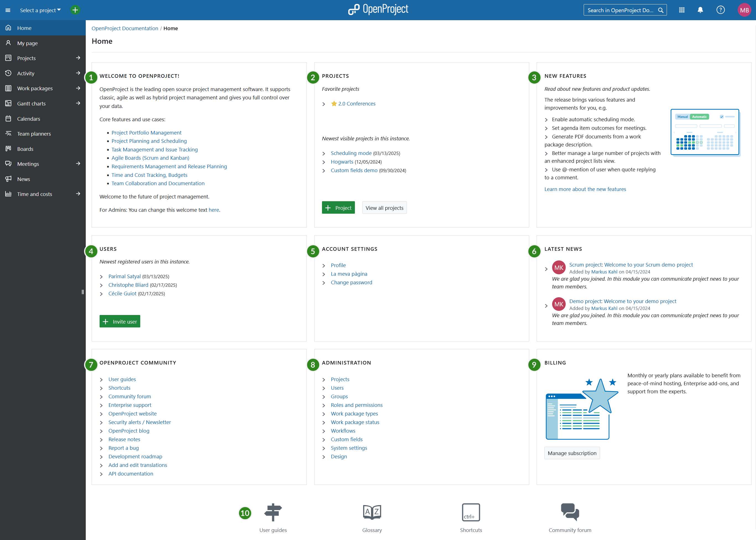Click the Gantt charts sidebar icon

tap(8, 104)
